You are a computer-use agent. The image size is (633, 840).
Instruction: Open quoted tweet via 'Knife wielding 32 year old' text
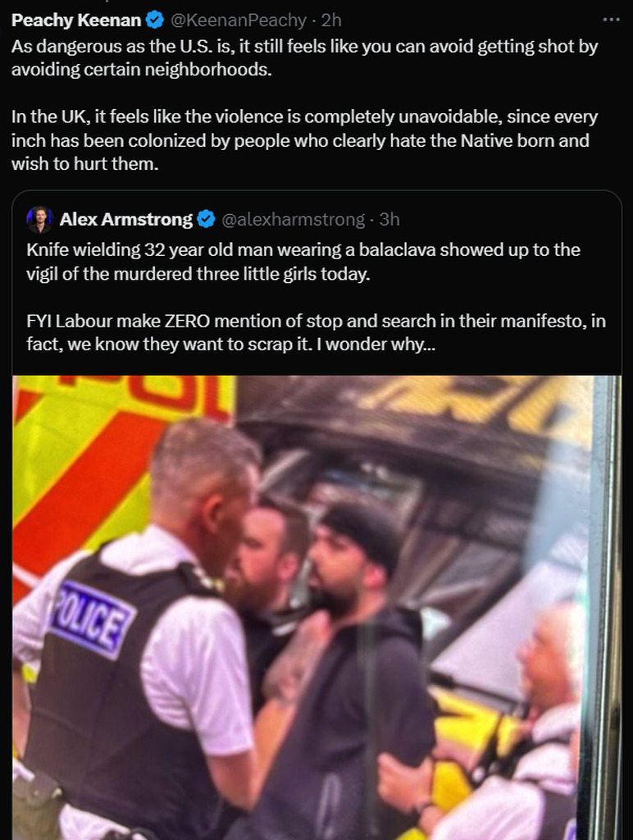pos(303,262)
